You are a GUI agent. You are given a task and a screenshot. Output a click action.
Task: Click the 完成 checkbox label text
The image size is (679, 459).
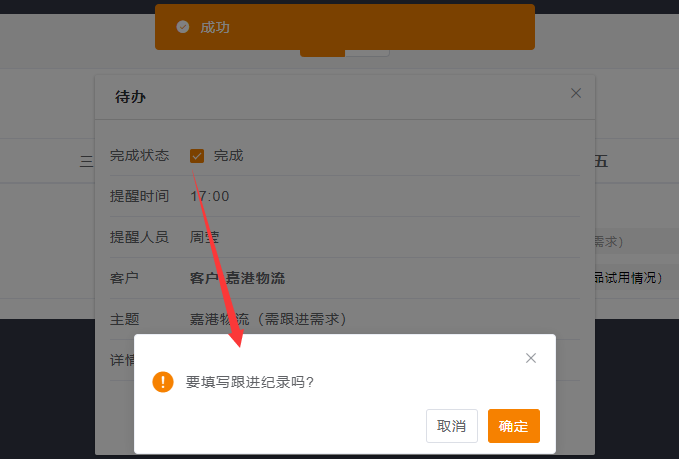pyautogui.click(x=228, y=155)
